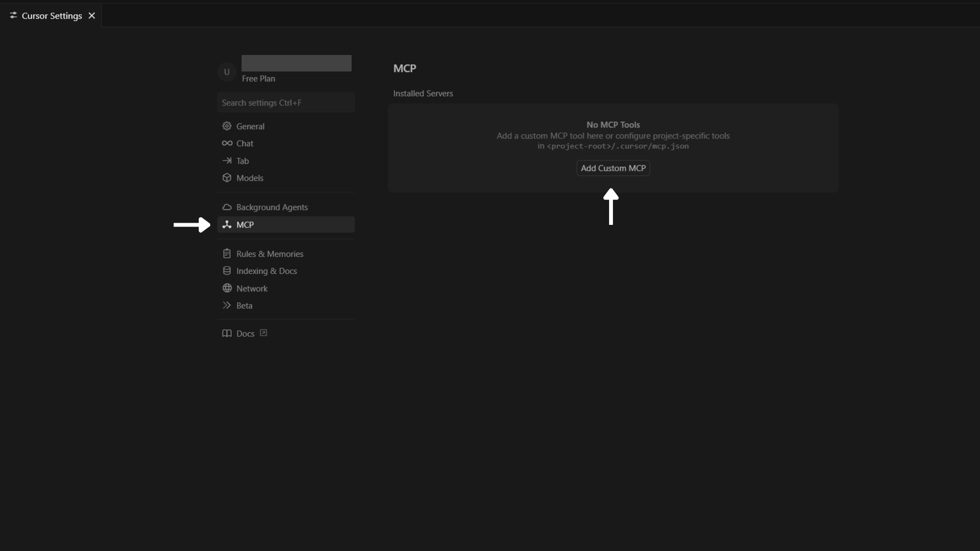Select the Chat settings icon

(x=227, y=143)
